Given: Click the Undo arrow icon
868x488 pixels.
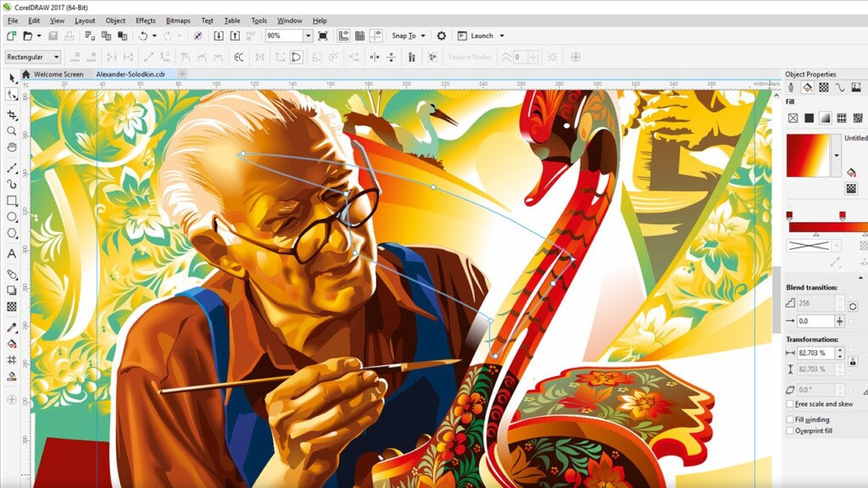Looking at the screenshot, I should point(143,36).
